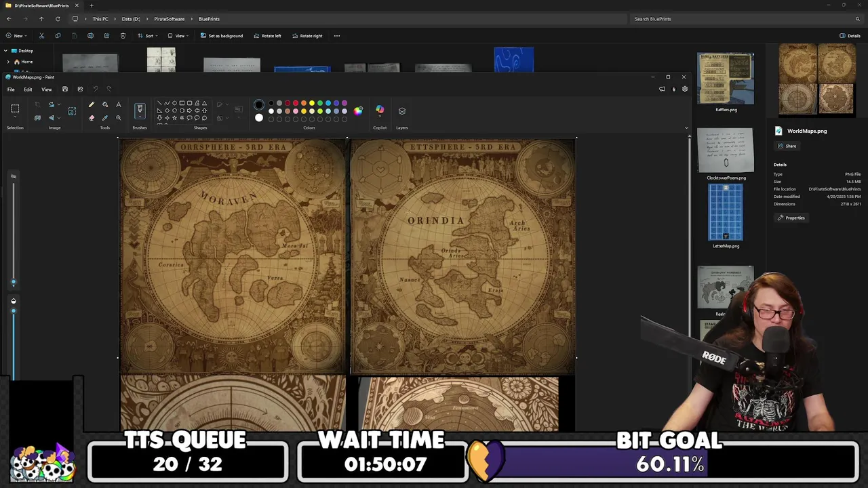
Task: Select the Magnifier tool in Paint
Action: point(119,118)
